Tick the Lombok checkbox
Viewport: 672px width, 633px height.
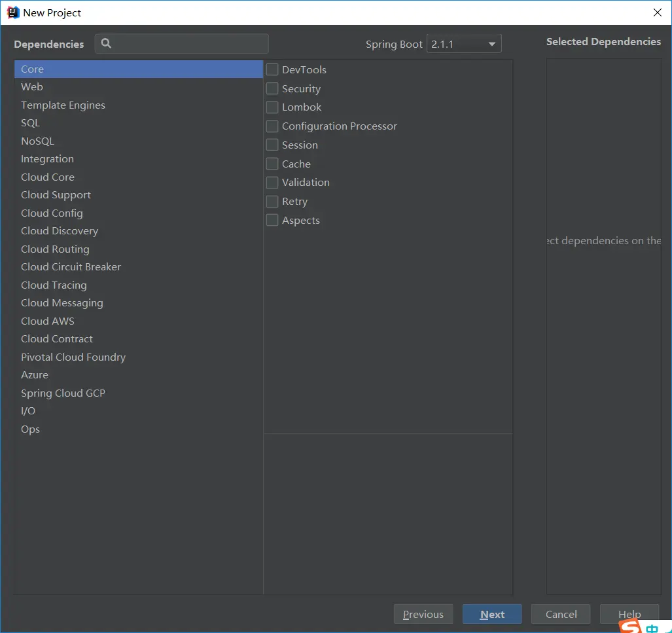(x=272, y=107)
